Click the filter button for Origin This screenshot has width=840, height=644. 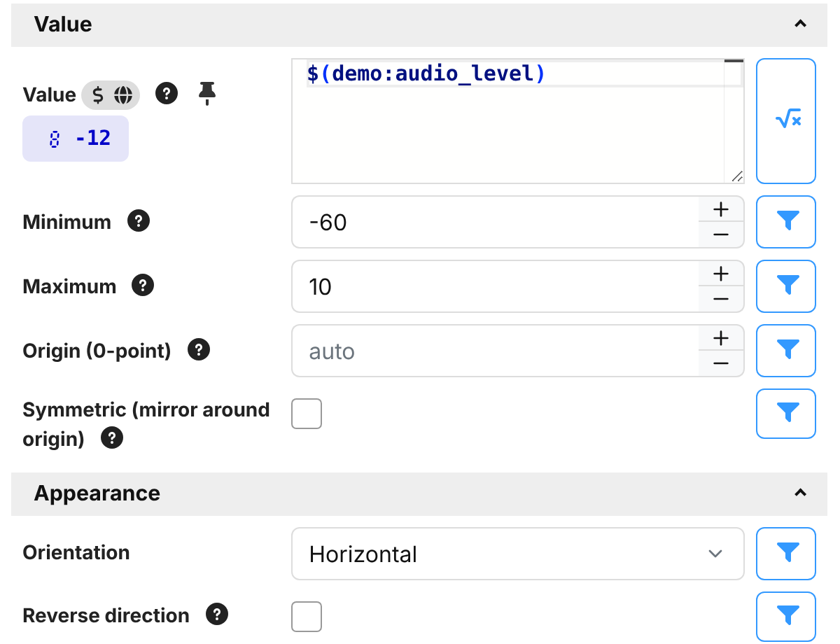click(x=786, y=351)
